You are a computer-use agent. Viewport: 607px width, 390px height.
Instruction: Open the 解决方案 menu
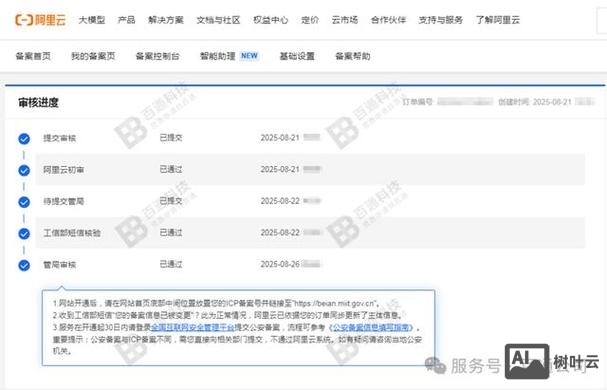pos(166,20)
